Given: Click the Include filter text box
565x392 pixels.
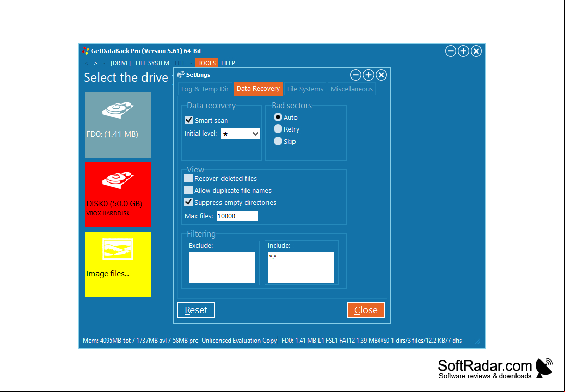Looking at the screenshot, I should point(301,268).
